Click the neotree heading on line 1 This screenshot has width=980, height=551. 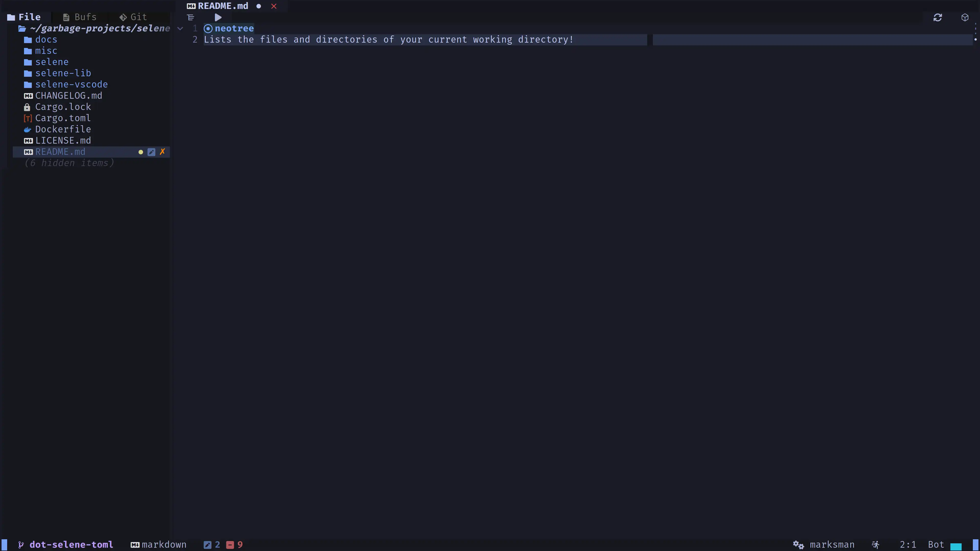234,29
